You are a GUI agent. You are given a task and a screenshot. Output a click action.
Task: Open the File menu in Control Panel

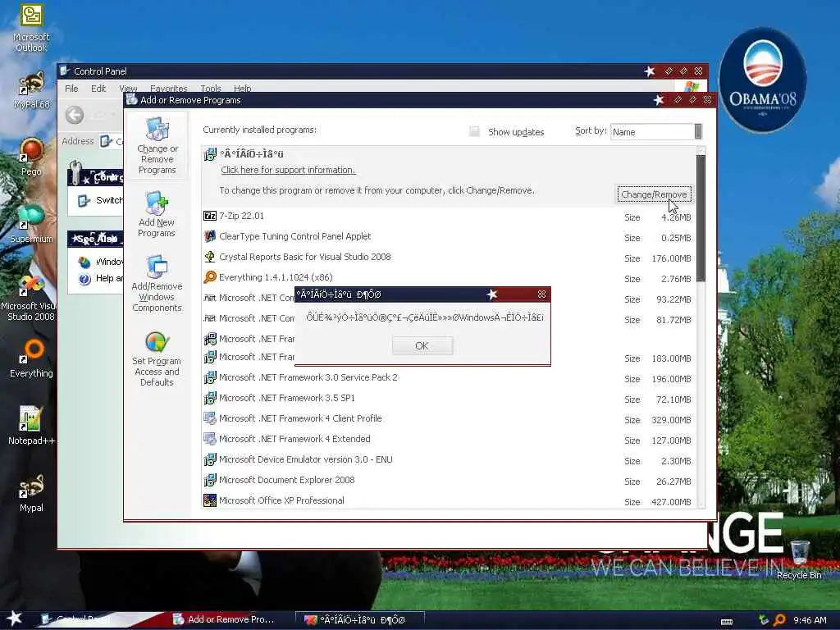(x=72, y=89)
